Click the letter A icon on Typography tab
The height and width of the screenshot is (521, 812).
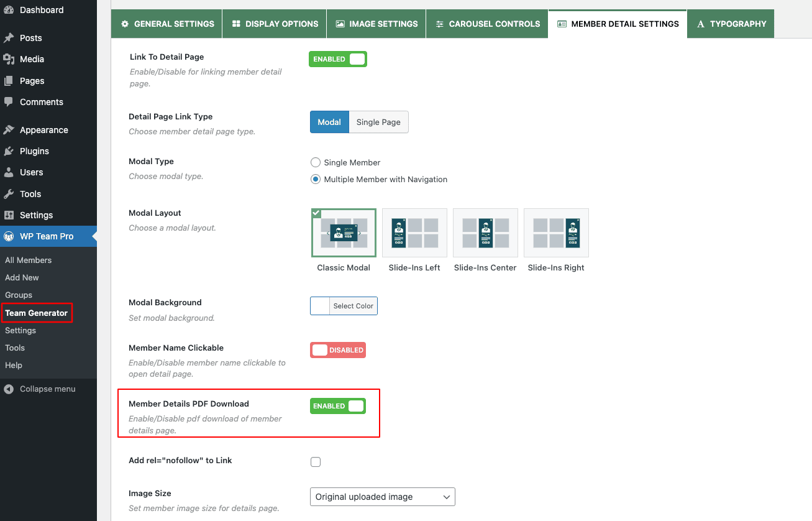point(701,24)
